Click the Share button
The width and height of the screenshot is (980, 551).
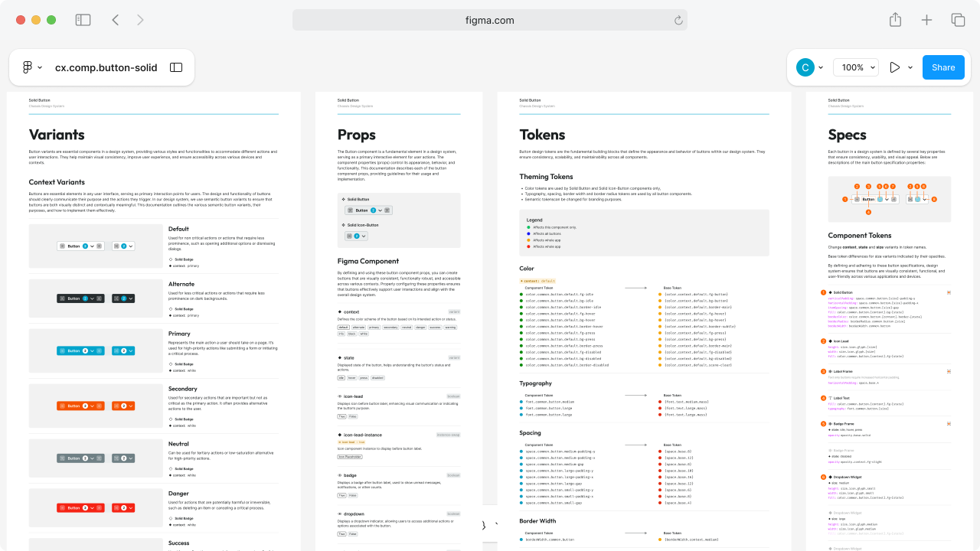943,67
